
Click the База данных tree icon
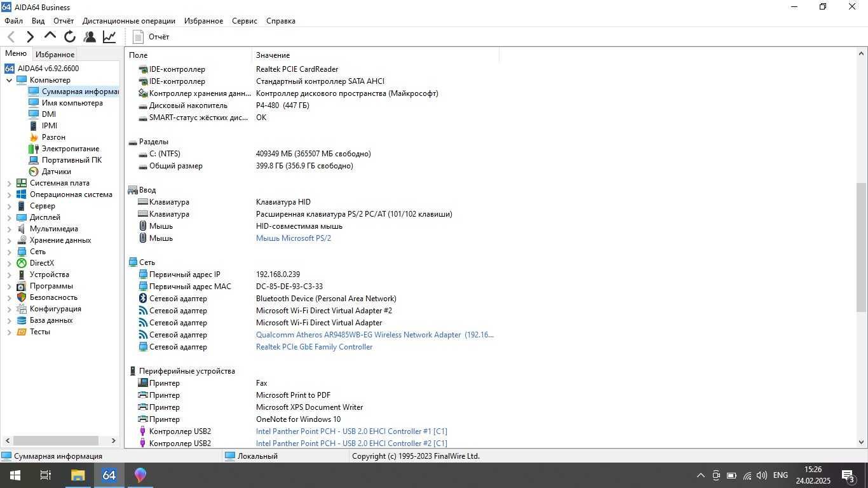pos(22,320)
